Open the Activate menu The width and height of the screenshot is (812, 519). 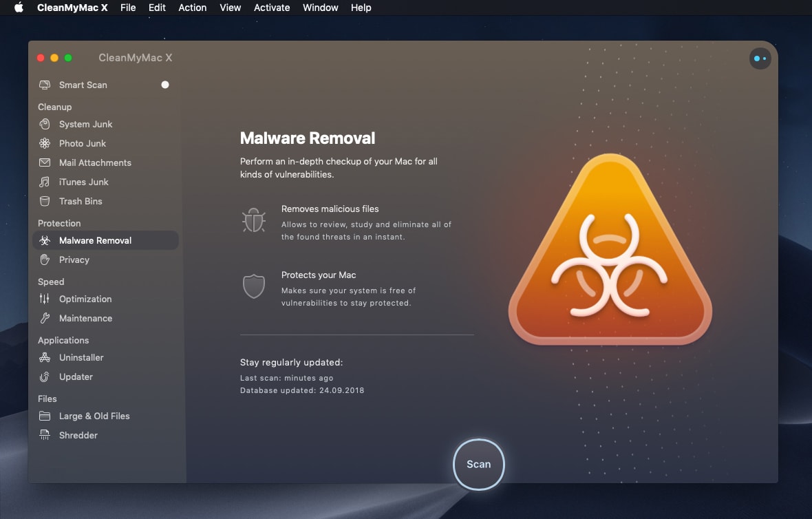click(271, 8)
